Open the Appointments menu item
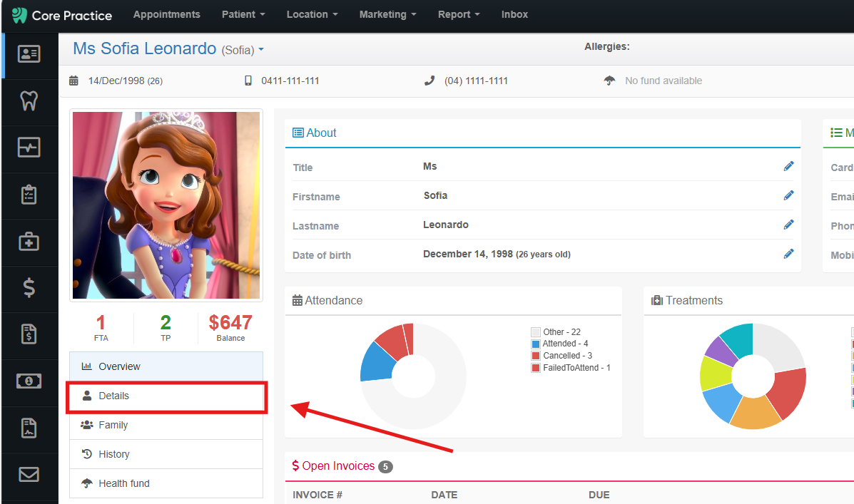The width and height of the screenshot is (854, 504). click(x=167, y=15)
